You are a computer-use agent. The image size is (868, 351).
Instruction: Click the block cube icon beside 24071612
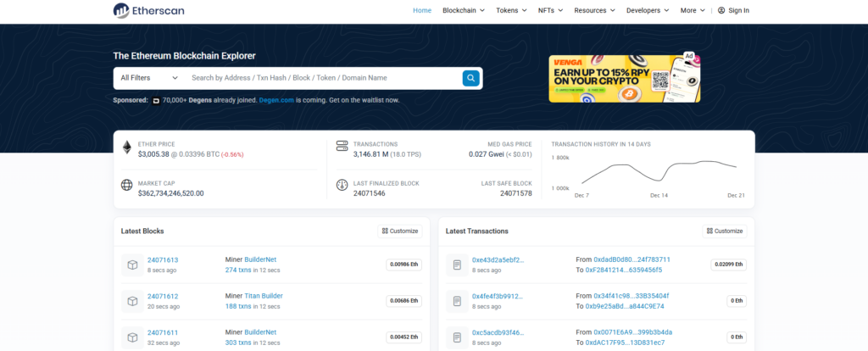click(132, 301)
